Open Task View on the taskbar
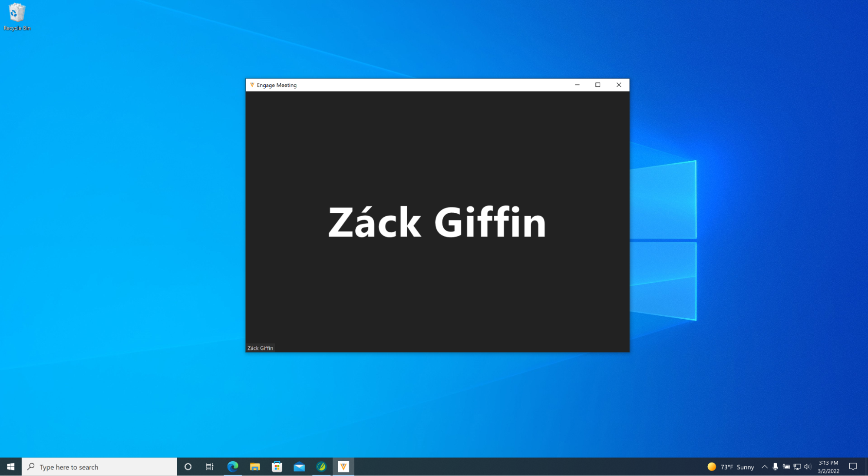Screen dimensions: 868x476 210,467
